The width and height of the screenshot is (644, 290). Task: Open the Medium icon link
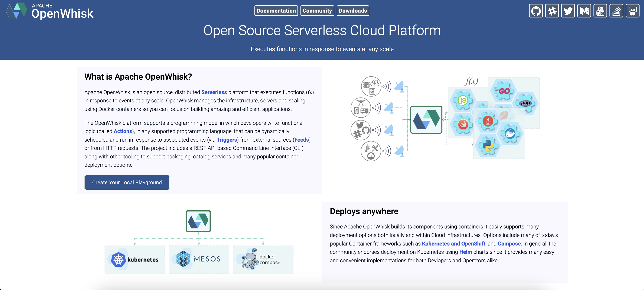pyautogui.click(x=584, y=11)
